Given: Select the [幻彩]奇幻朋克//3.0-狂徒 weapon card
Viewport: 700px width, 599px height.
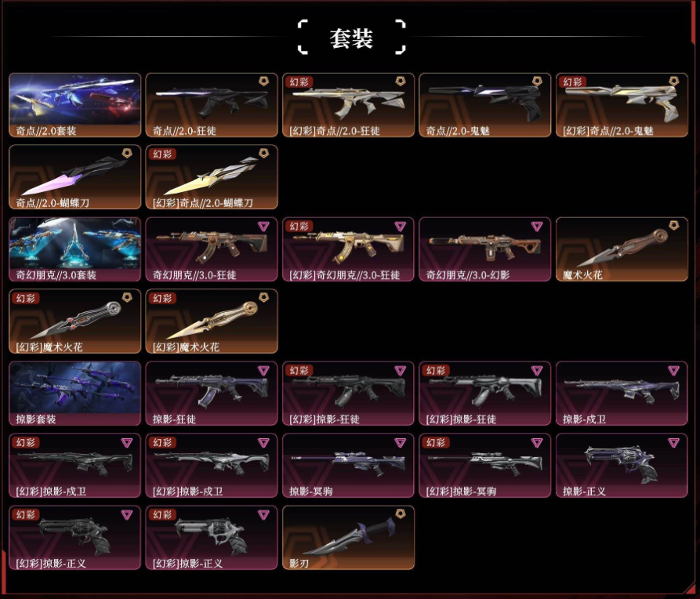Looking at the screenshot, I should (348, 249).
